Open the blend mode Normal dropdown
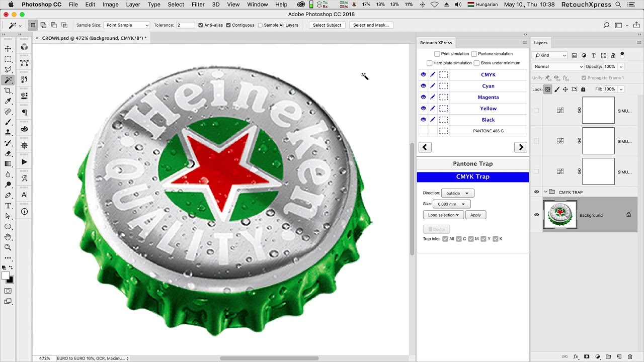Viewport: 644px width, 362px height. pos(558,66)
